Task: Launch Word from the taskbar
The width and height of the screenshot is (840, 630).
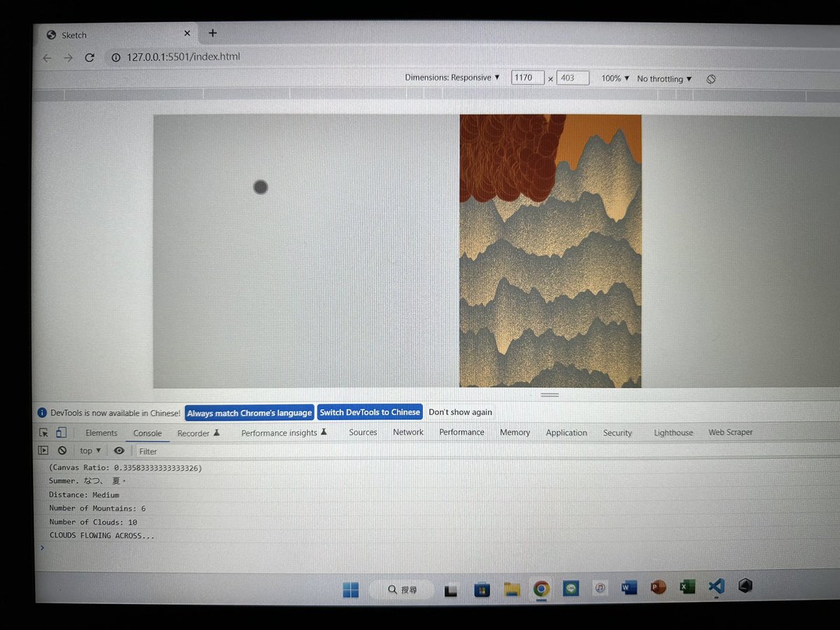Action: [x=629, y=588]
